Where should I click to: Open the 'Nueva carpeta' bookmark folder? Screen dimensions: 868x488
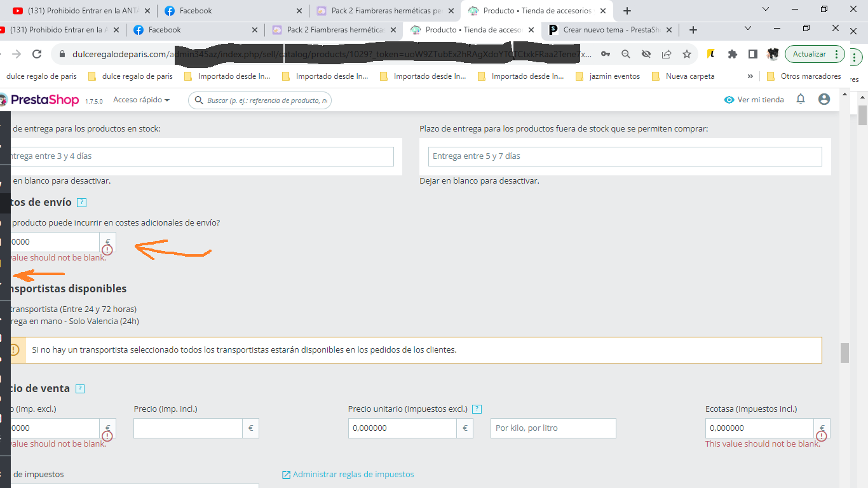[683, 76]
